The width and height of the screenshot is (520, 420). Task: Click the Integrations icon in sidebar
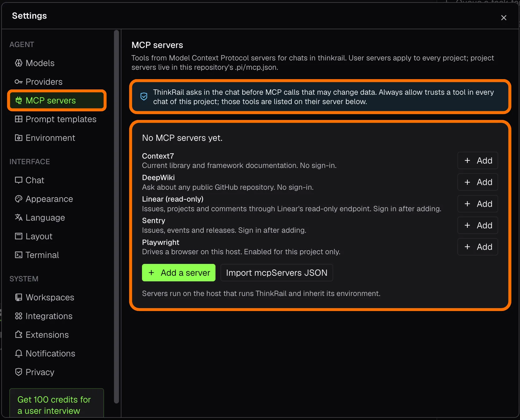19,316
